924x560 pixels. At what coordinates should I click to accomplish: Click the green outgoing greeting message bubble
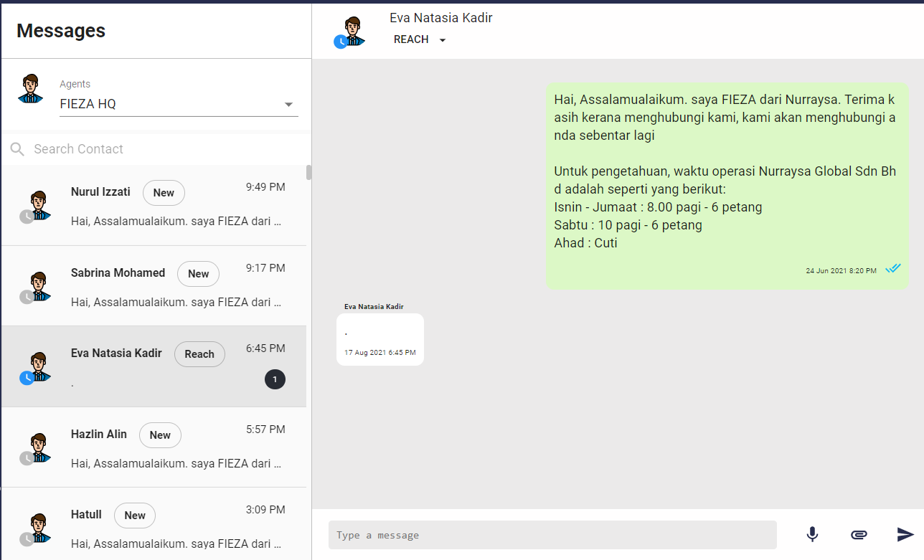tap(727, 186)
